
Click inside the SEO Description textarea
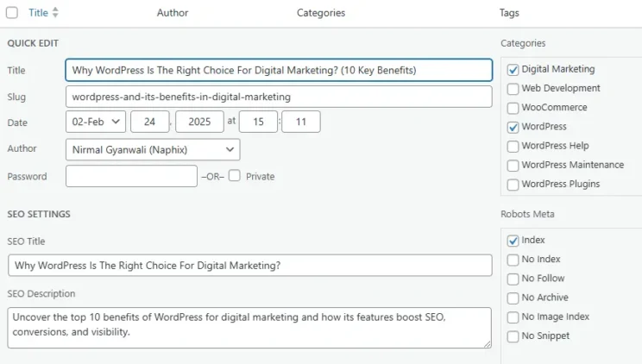(x=249, y=328)
